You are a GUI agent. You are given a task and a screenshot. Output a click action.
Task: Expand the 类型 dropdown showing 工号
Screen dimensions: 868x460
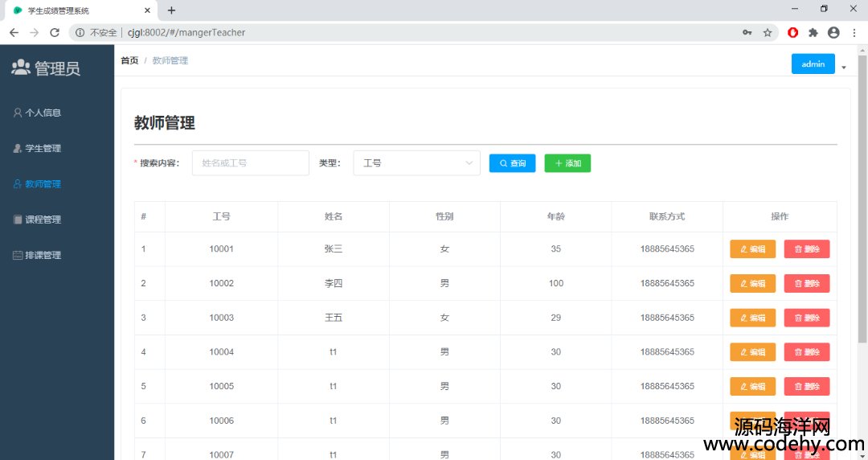click(416, 163)
